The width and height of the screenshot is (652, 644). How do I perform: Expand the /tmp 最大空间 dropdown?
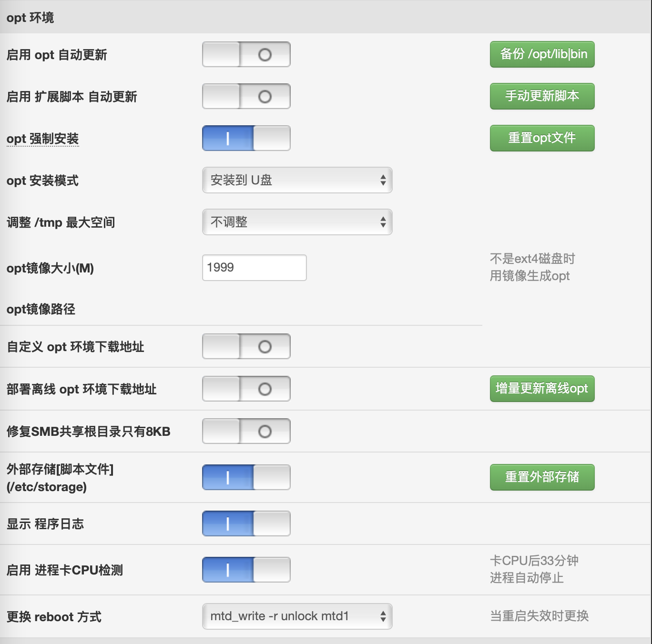click(297, 222)
